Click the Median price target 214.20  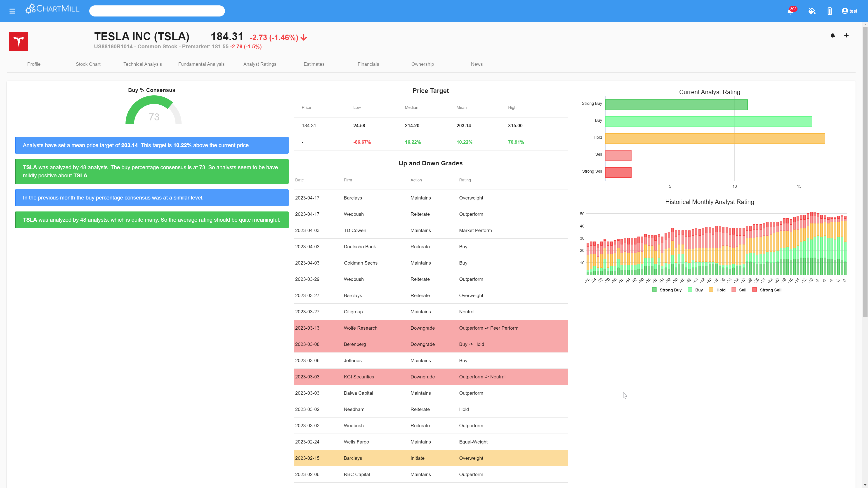pyautogui.click(x=412, y=126)
